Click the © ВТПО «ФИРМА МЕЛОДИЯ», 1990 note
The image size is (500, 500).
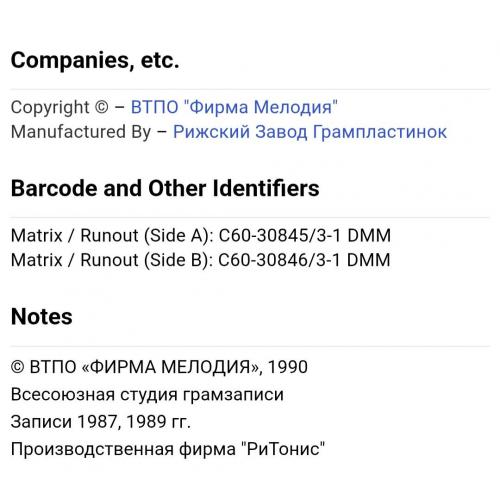click(159, 367)
